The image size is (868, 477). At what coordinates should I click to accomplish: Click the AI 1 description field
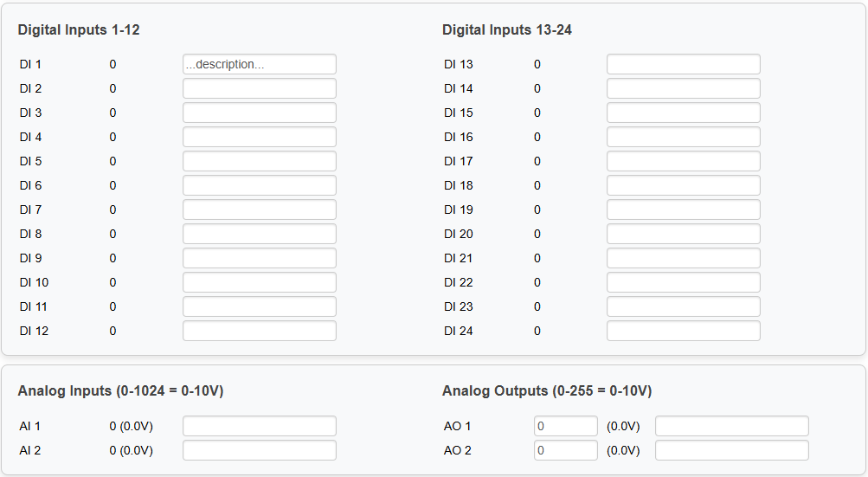[259, 426]
